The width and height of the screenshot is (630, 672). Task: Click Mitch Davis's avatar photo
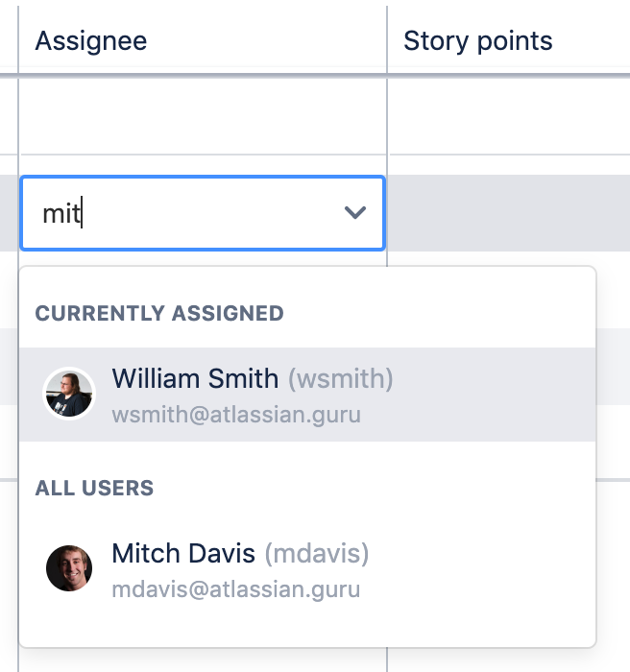coord(69,568)
